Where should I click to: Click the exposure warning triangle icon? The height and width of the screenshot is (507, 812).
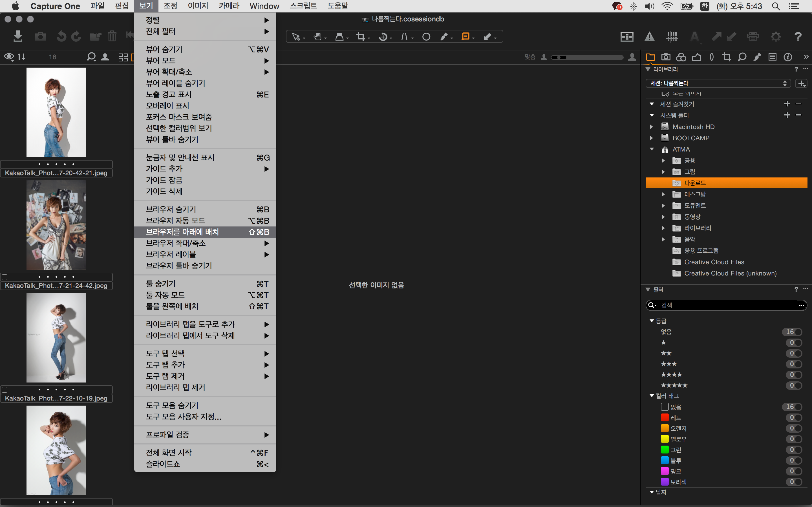pos(649,37)
